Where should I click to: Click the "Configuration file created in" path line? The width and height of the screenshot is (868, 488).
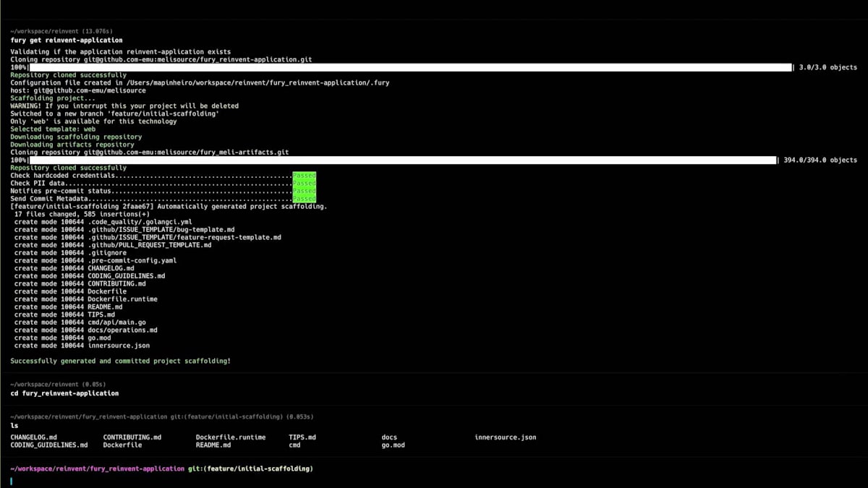[x=200, y=82]
